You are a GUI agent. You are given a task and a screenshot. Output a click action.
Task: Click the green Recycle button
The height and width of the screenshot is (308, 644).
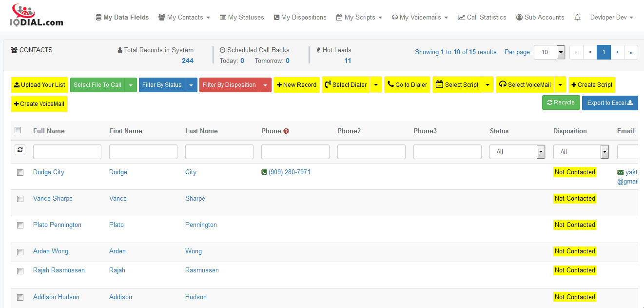561,103
